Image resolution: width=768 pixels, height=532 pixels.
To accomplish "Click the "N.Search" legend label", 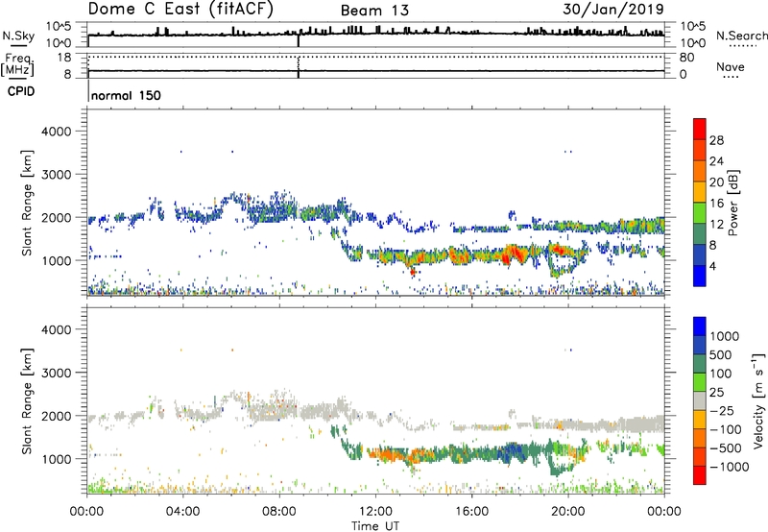I will pyautogui.click(x=741, y=36).
